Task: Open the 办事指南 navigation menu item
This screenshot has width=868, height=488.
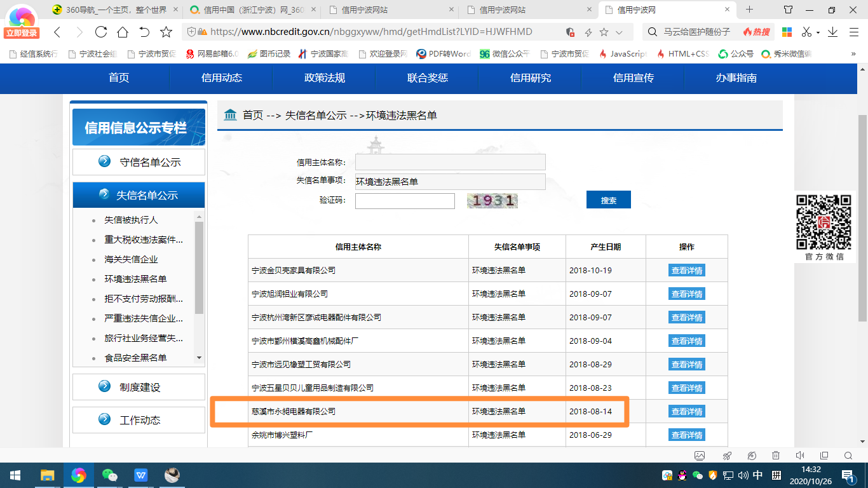Action: [x=736, y=78]
